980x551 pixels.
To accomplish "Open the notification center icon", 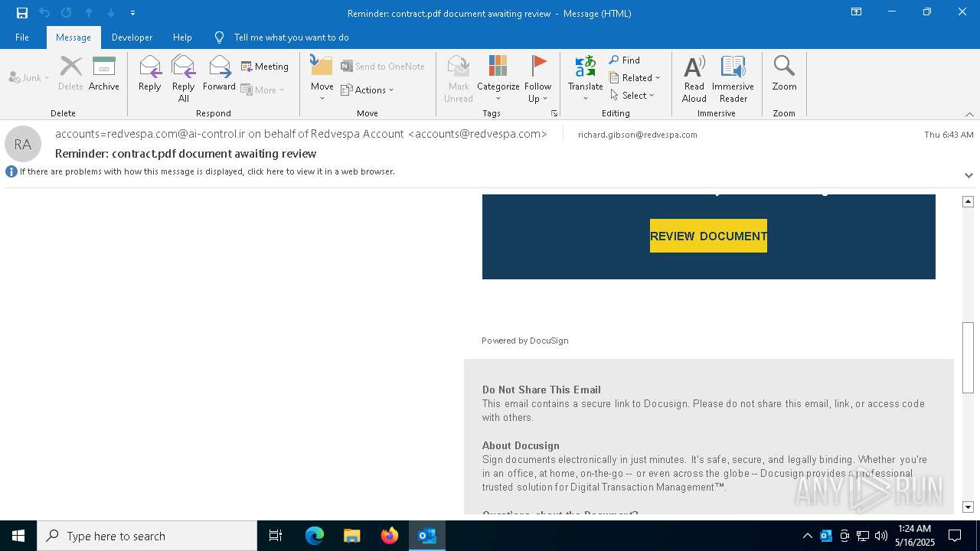I will [955, 536].
